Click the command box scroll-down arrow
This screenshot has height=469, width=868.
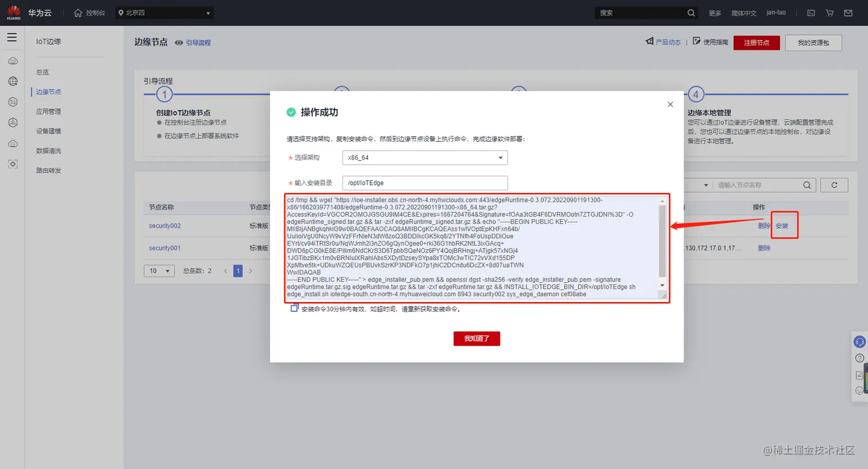pyautogui.click(x=662, y=285)
